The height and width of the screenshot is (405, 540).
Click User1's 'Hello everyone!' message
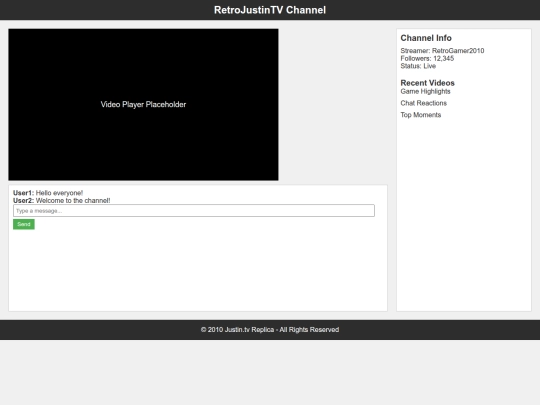(48, 193)
